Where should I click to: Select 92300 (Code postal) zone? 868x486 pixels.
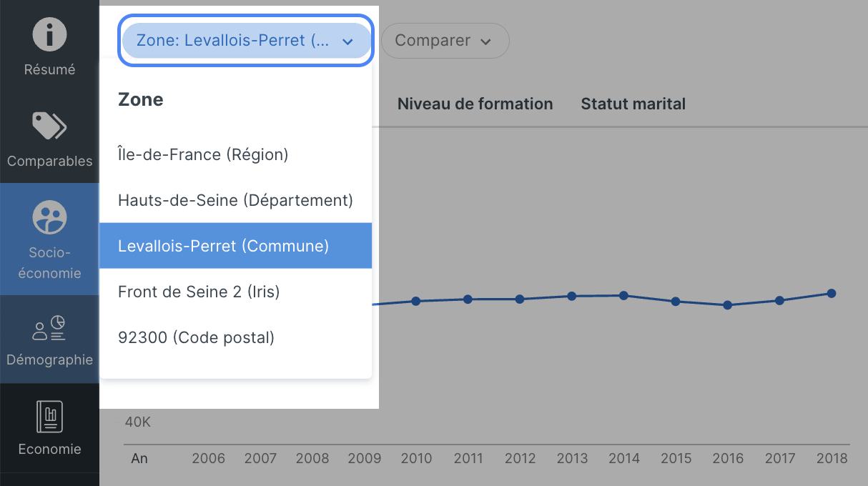[x=196, y=337]
